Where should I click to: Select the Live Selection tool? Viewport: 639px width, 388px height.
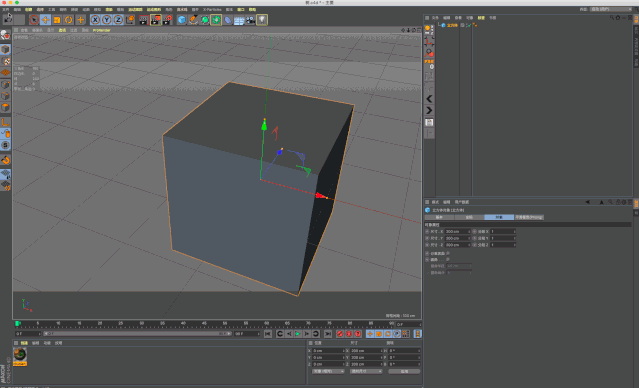[34, 20]
